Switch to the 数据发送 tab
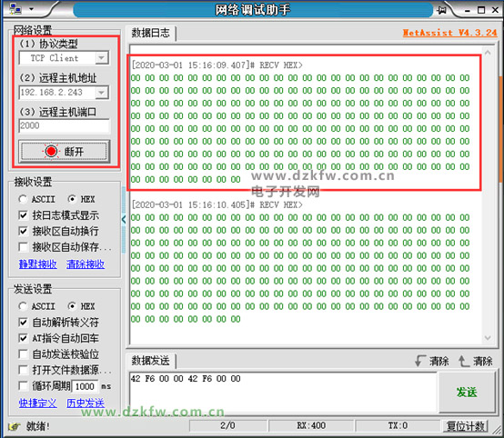The width and height of the screenshot is (504, 438). coord(150,361)
